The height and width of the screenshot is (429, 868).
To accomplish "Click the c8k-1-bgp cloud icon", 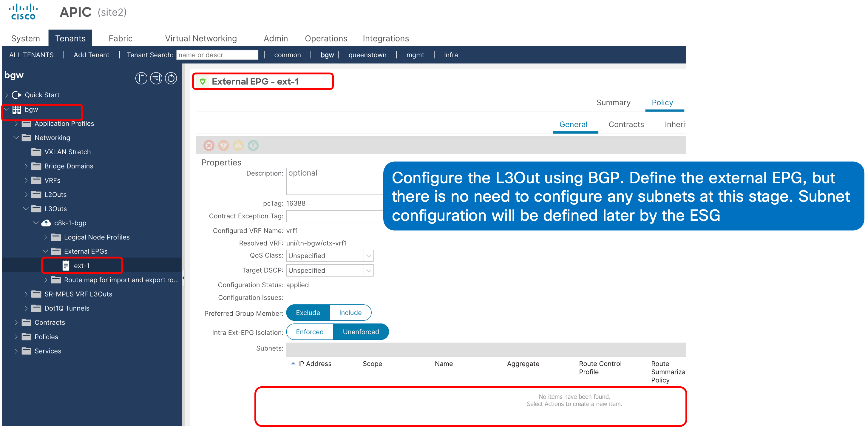I will (46, 223).
